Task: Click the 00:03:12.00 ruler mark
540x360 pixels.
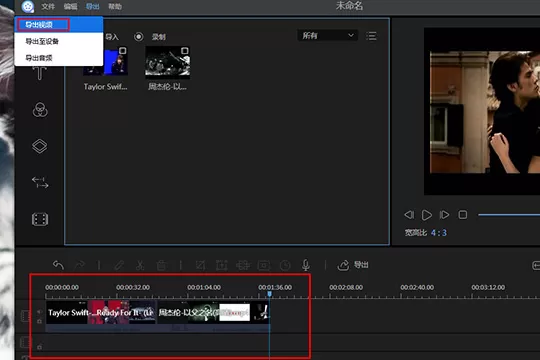Action: click(488, 287)
